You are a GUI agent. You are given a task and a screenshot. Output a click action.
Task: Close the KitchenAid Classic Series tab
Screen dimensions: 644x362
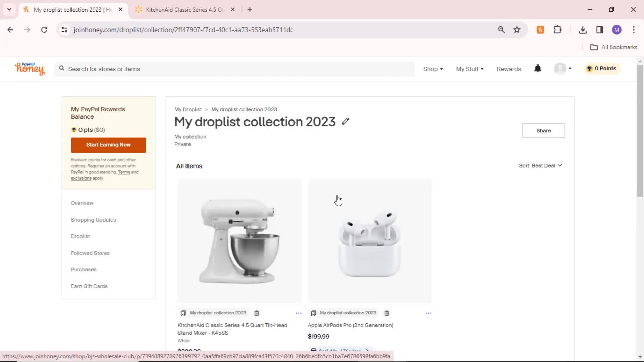(x=233, y=9)
